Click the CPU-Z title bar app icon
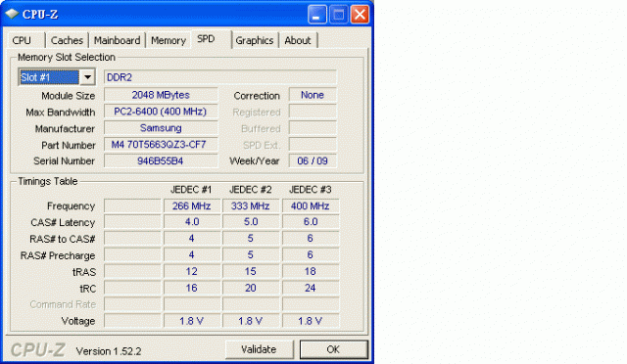The height and width of the screenshot is (364, 627). [12, 14]
